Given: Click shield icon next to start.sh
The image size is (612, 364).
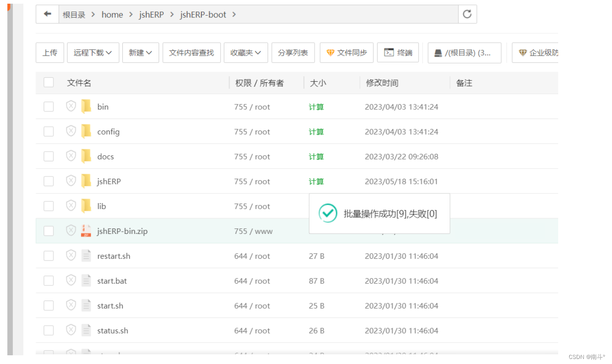Looking at the screenshot, I should (71, 305).
